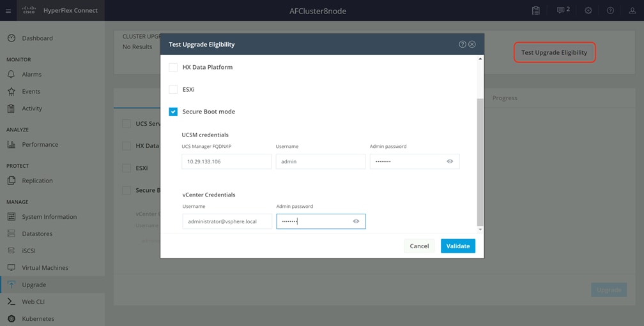Check ESXi checkbox on background page
644x326 pixels.
point(126,168)
